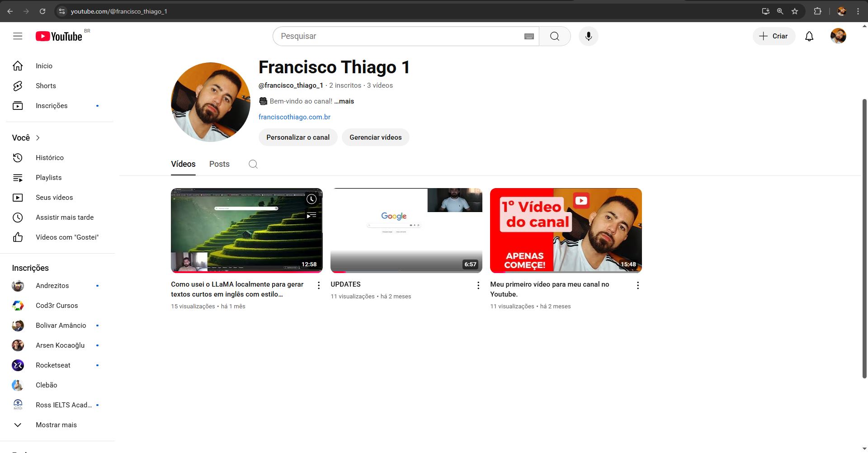Screen dimensions: 868x453
Task: Open YouTube voice search microphone
Action: (x=588, y=36)
